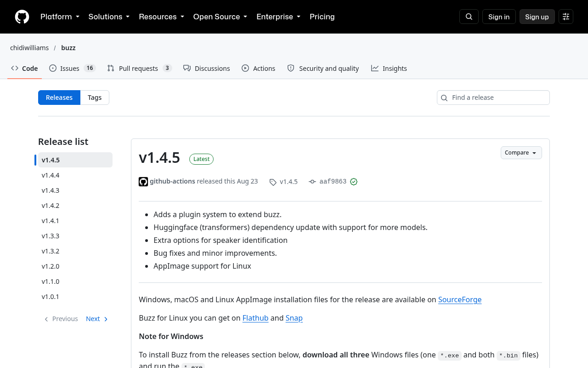This screenshot has width=588, height=368.
Task: Click the search magnifier button
Action: 469,17
